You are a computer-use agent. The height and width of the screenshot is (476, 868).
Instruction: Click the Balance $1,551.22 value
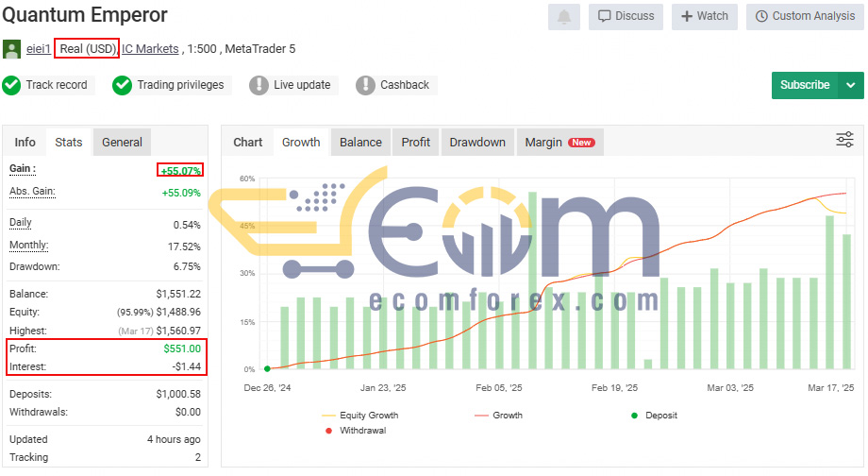coord(178,294)
